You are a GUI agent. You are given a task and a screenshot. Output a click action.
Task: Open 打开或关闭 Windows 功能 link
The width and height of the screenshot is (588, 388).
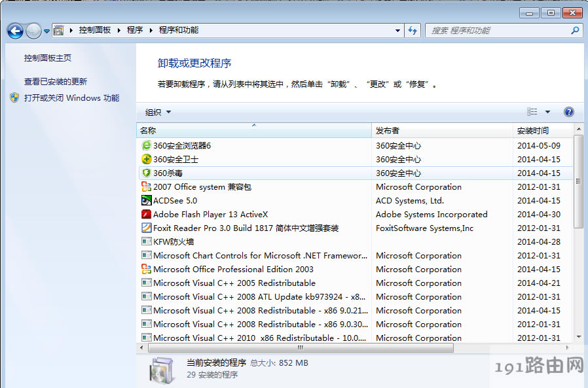tap(71, 97)
